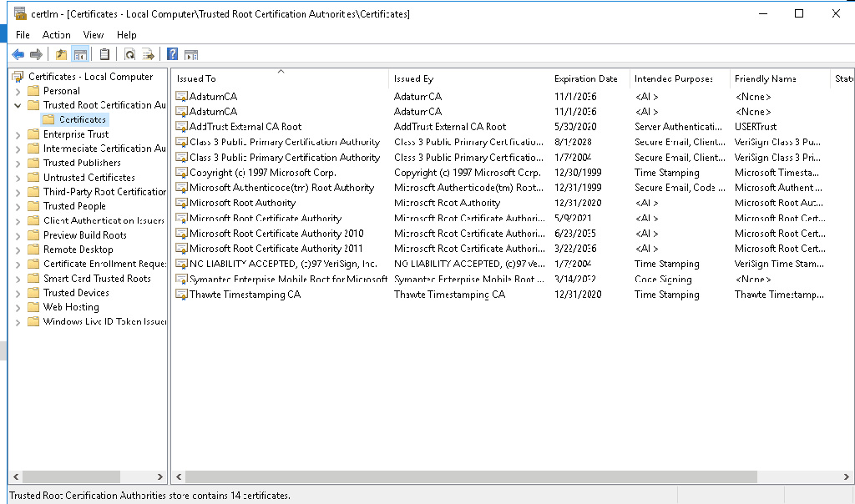Open the Action menu
Viewport: 855px width, 504px height.
[56, 35]
